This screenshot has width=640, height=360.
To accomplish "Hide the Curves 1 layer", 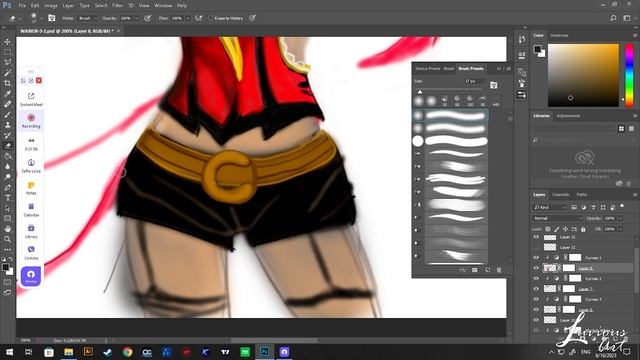I will tap(536, 258).
